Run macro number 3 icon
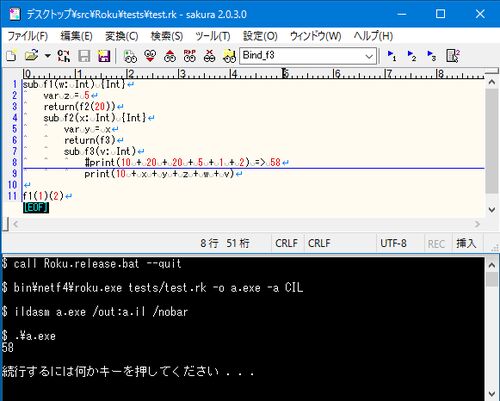The width and height of the screenshot is (500, 401). tap(432, 56)
